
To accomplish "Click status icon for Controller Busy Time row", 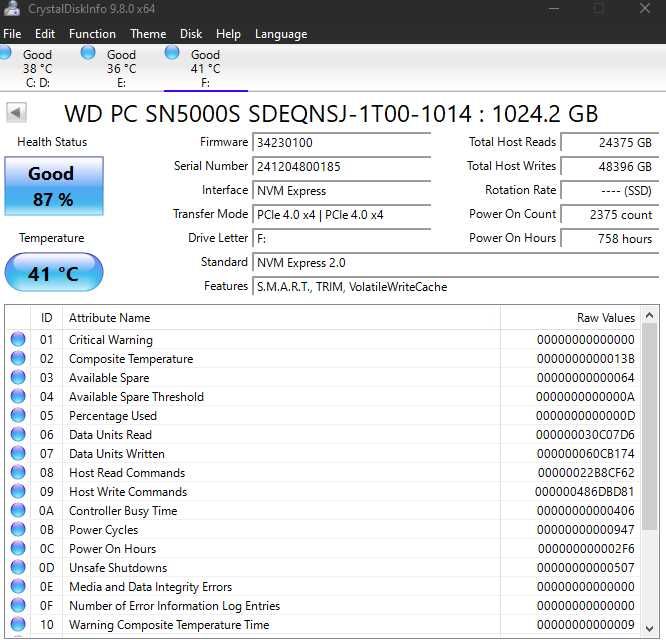I will 18,510.
